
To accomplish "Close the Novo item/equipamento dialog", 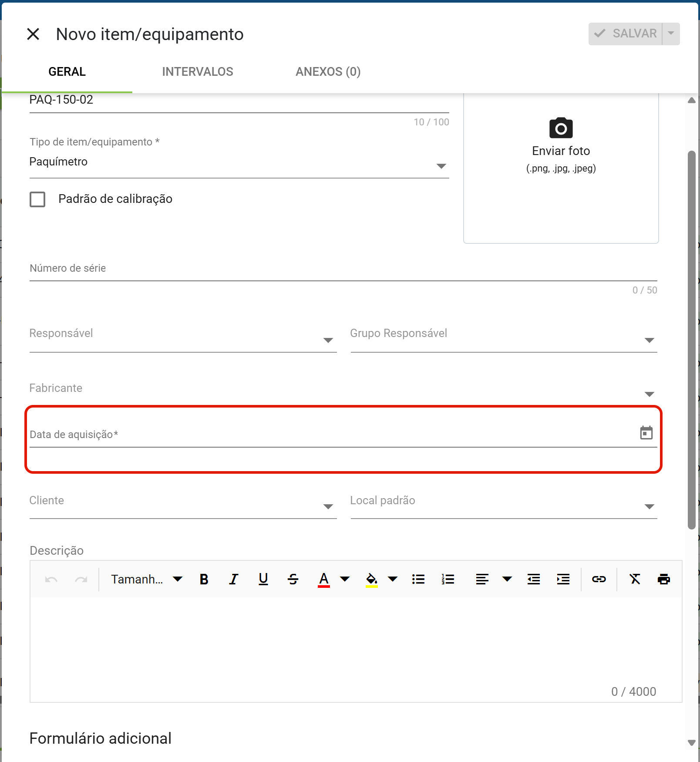I will (x=33, y=34).
